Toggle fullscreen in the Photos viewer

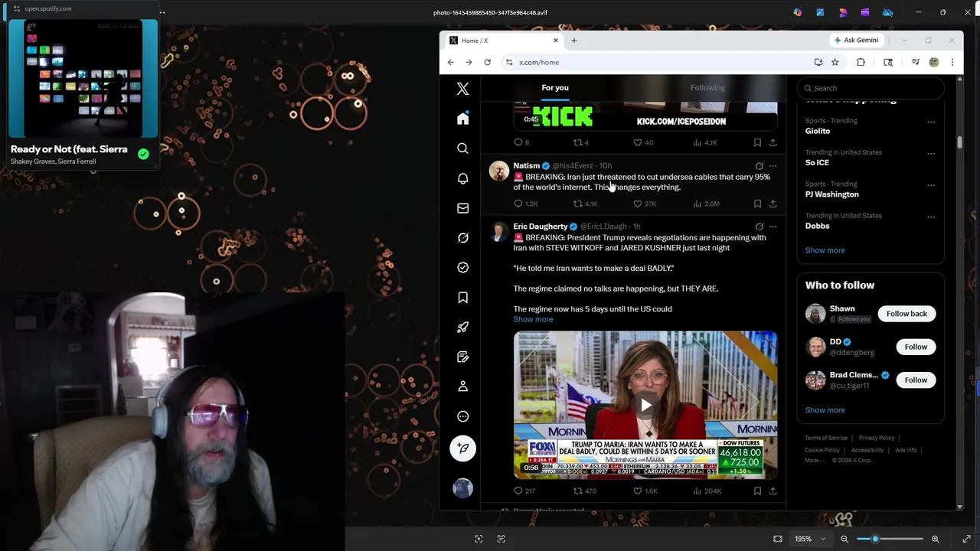966,539
